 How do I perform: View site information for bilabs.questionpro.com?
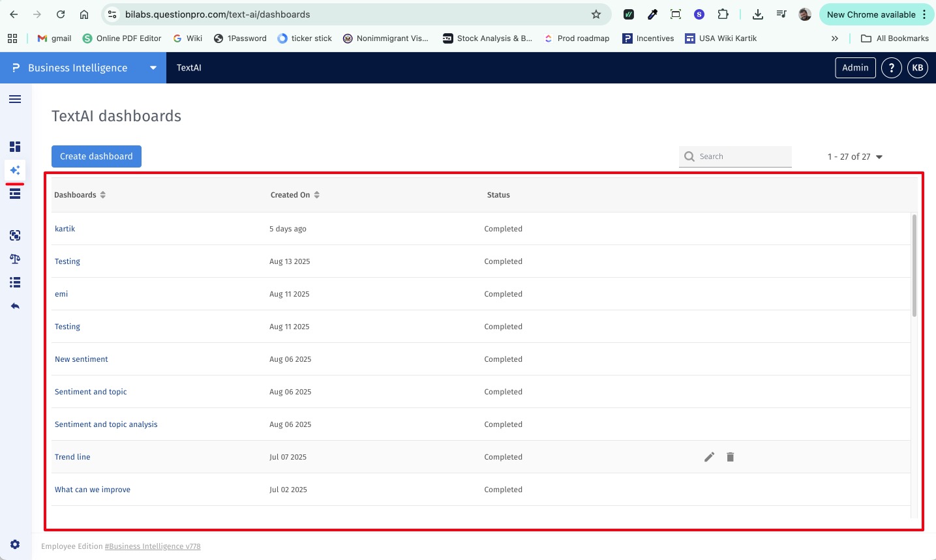(112, 14)
